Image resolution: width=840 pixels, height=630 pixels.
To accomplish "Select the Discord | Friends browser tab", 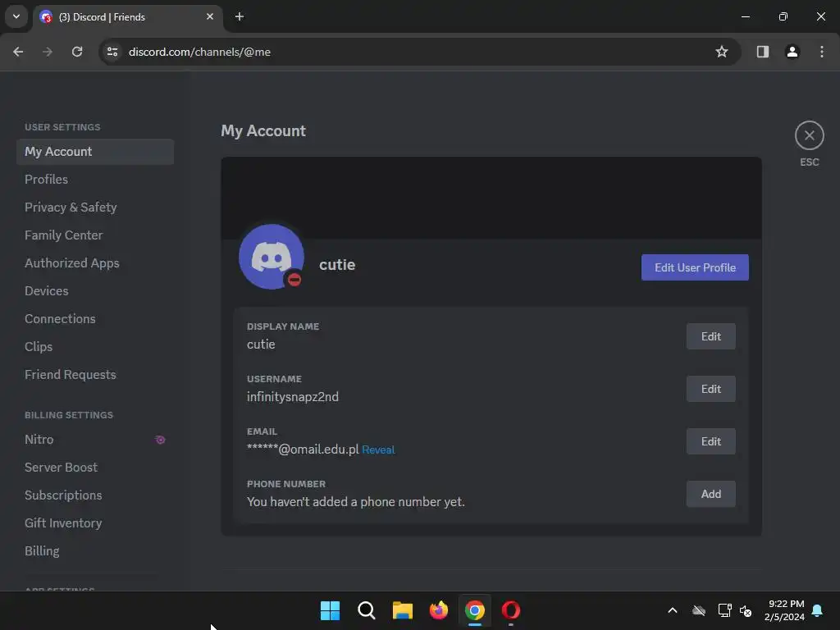I will (x=128, y=17).
